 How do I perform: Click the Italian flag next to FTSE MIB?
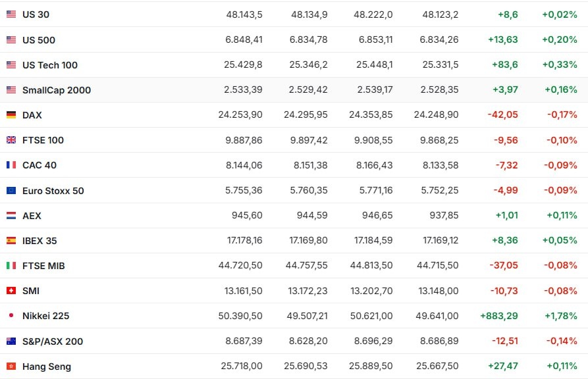click(x=11, y=265)
